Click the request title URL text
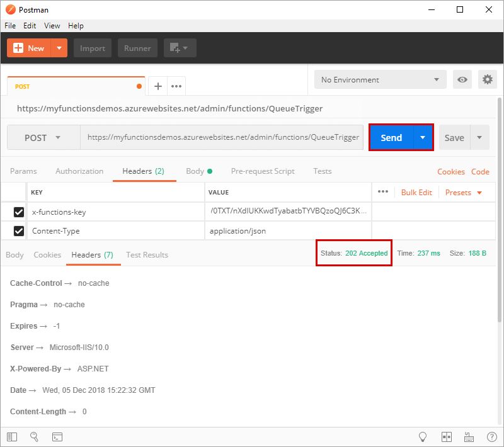 [x=169, y=108]
